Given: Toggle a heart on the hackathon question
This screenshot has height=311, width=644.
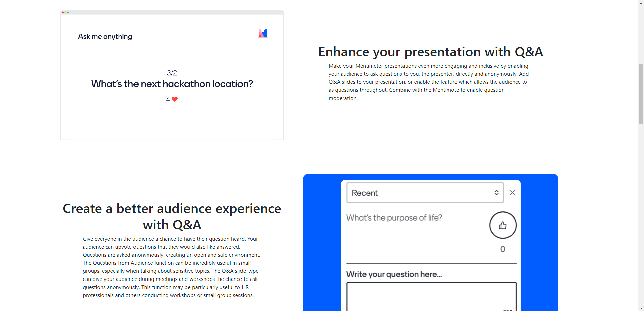Looking at the screenshot, I should pos(175,99).
